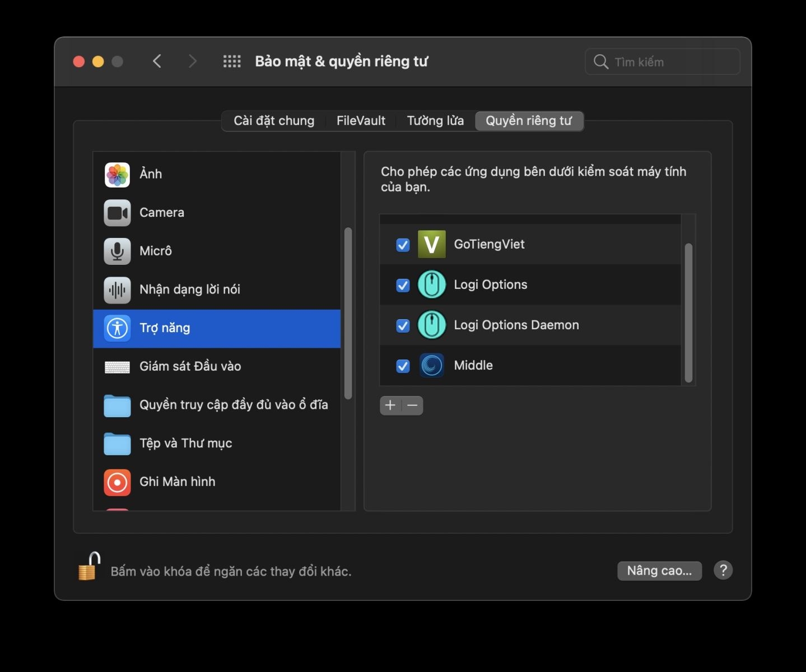
Task: Click the padlock to prevent further changes
Action: [88, 566]
